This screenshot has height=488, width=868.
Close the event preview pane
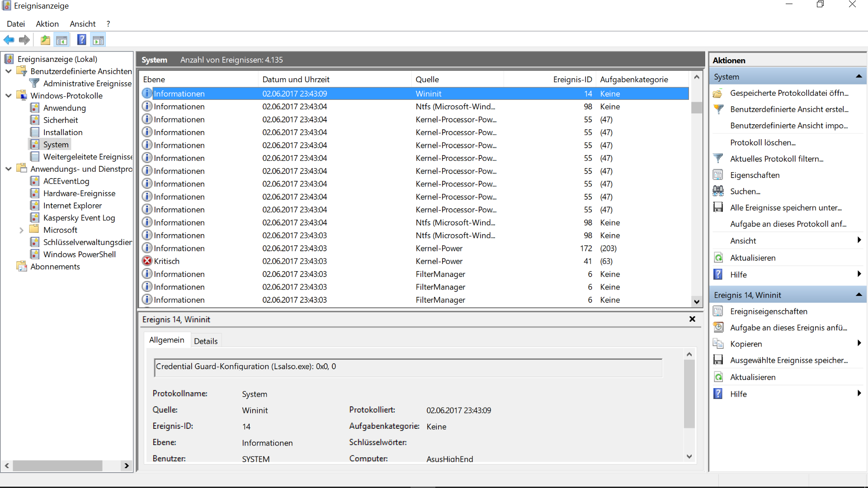[x=692, y=319]
